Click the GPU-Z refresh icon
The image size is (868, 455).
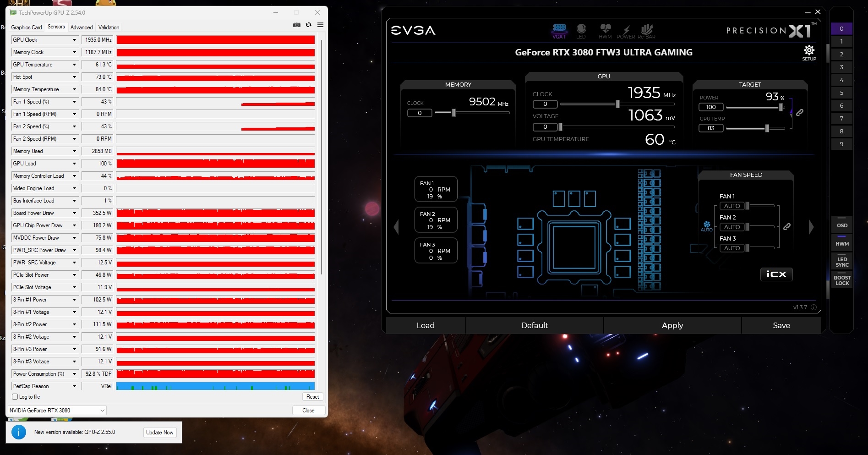(x=309, y=25)
